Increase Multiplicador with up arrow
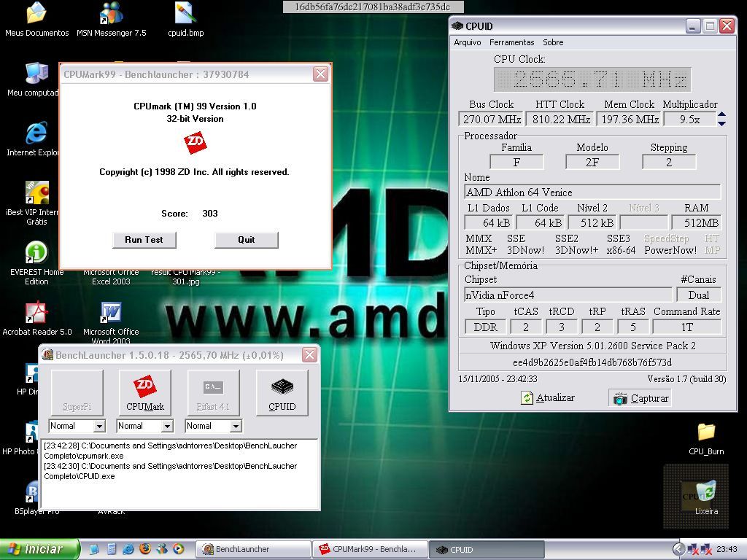Screen dimensions: 747x560 721,114
